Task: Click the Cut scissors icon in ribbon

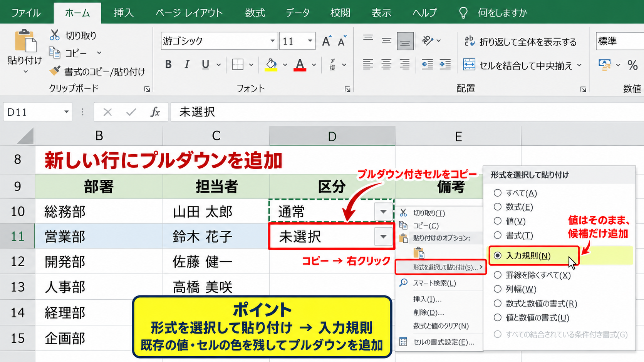Action: point(55,35)
